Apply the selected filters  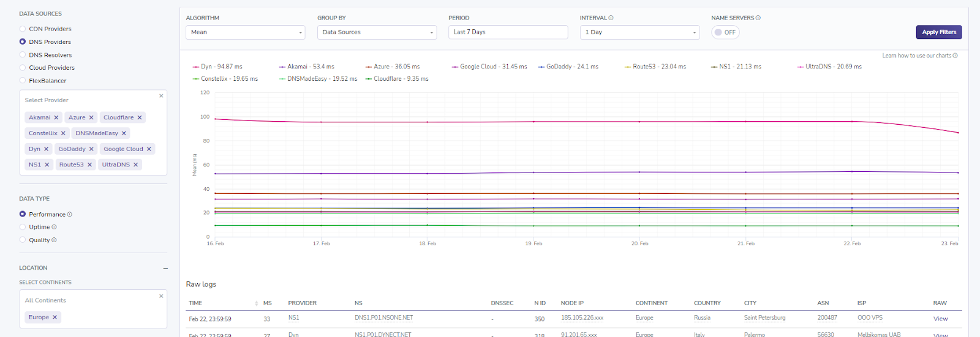pyautogui.click(x=939, y=32)
